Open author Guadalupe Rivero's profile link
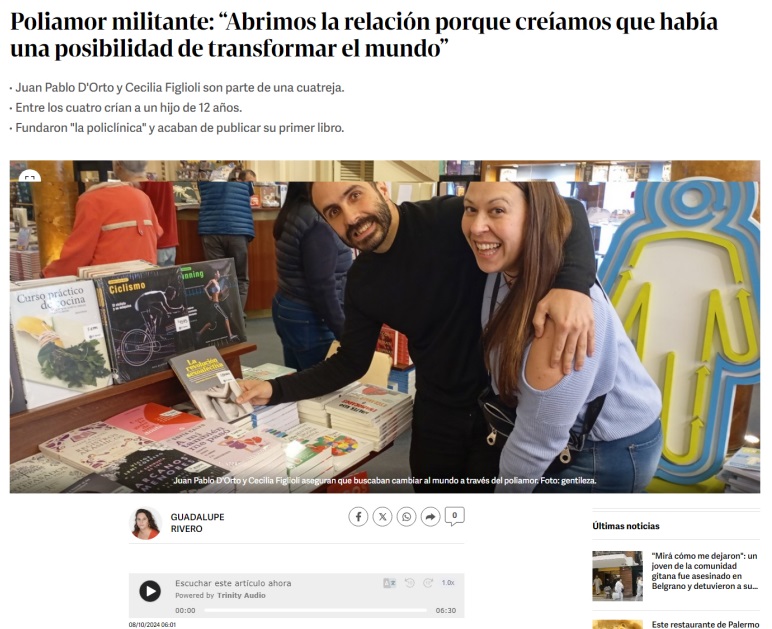Image resolution: width=772 pixels, height=629 pixels. click(x=197, y=523)
